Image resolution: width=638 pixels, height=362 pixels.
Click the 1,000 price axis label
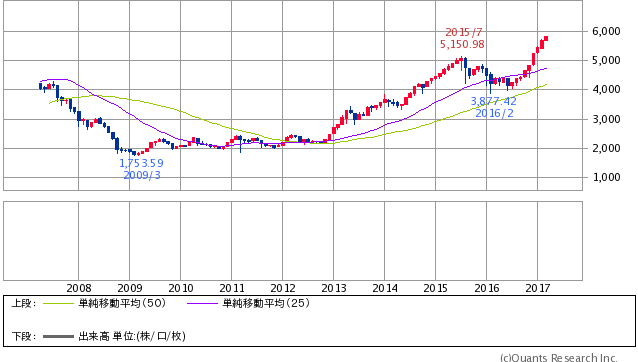[606, 177]
